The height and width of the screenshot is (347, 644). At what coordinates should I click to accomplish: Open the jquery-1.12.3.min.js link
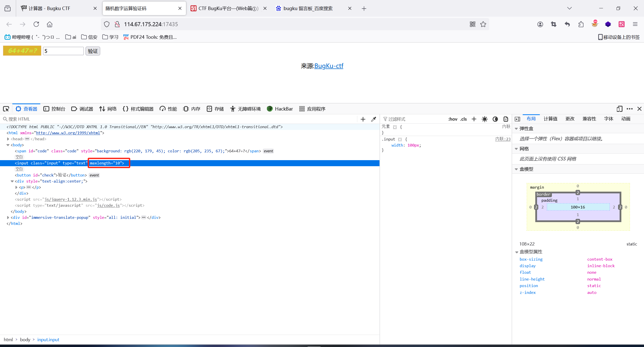(71, 199)
